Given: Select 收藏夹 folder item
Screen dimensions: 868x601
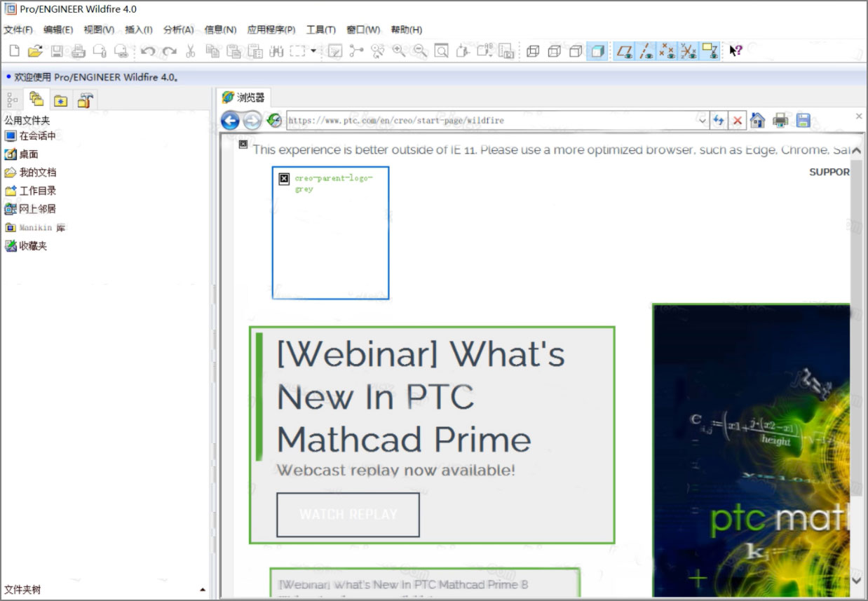Looking at the screenshot, I should [26, 246].
